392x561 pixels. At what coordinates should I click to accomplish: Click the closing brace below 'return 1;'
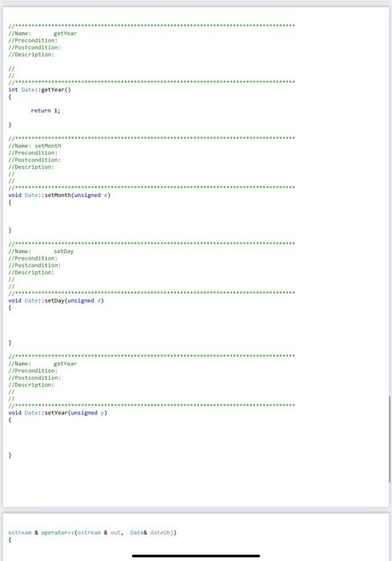(10, 125)
